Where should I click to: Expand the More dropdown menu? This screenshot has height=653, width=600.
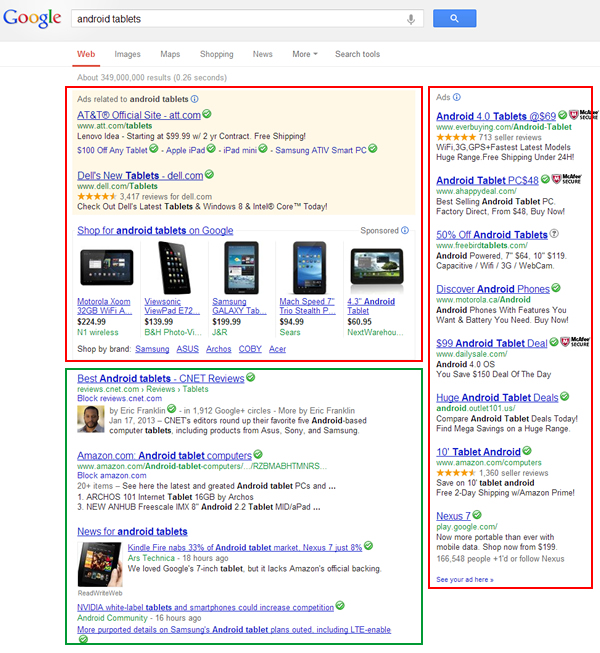(305, 54)
